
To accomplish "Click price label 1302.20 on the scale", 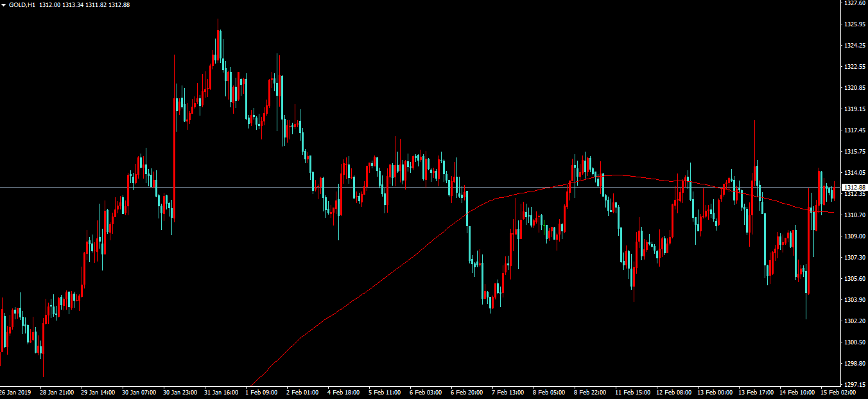I will (x=854, y=321).
